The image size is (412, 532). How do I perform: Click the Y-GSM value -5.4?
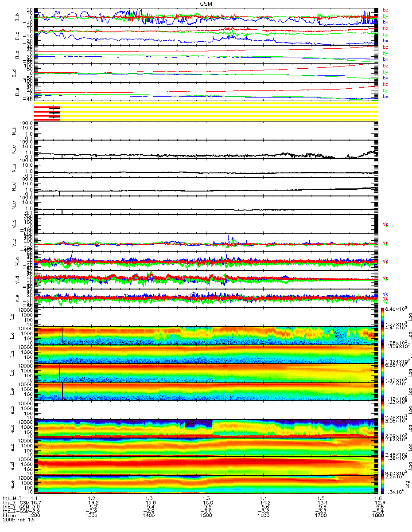click(x=149, y=507)
